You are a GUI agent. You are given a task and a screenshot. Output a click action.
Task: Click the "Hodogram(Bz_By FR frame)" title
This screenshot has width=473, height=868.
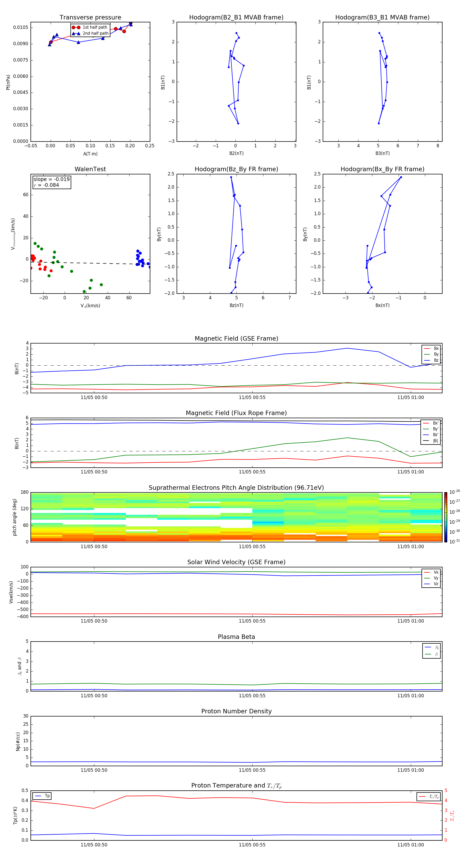pyautogui.click(x=236, y=169)
